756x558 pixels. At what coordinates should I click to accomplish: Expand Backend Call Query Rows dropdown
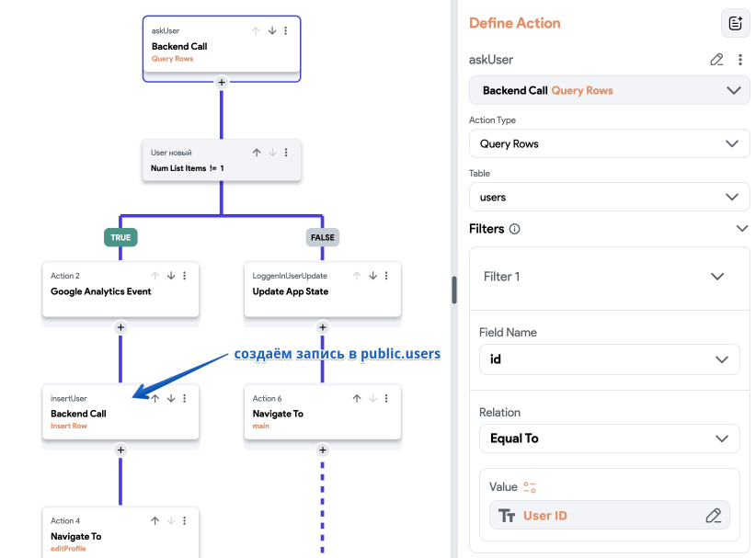tap(609, 91)
